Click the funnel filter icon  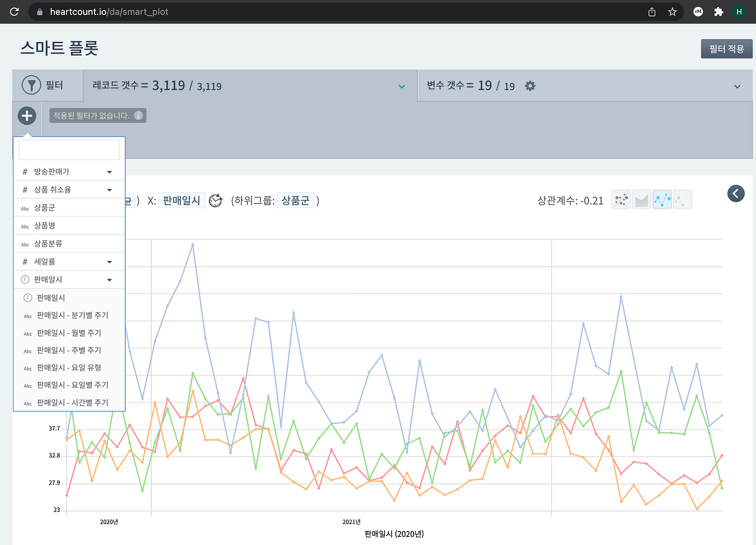[31, 85]
